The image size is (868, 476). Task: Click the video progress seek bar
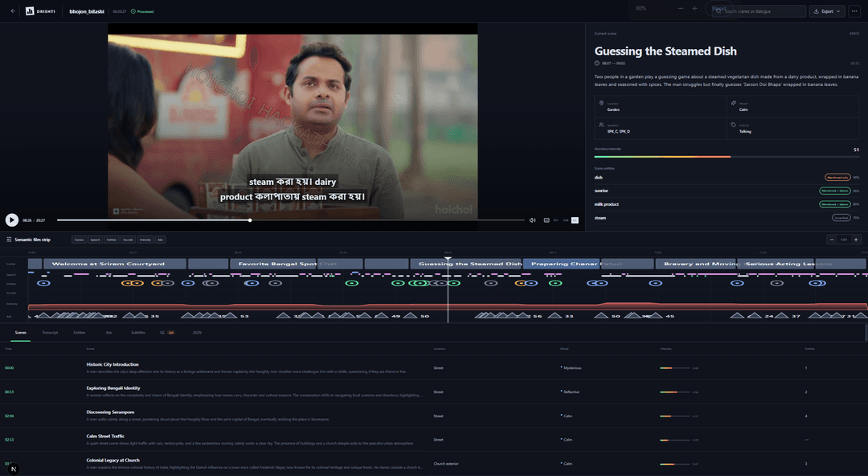click(291, 220)
